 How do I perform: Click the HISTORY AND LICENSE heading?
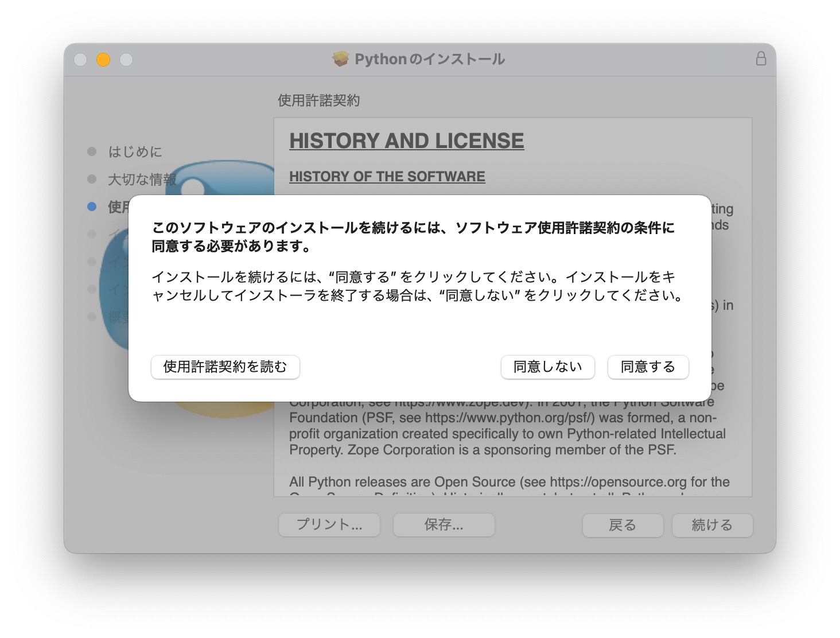(x=406, y=141)
